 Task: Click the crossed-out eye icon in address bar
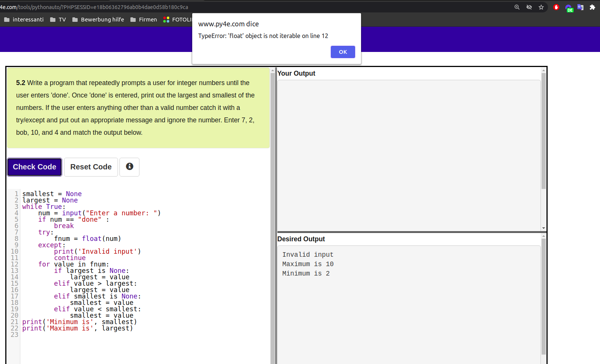coord(529,7)
